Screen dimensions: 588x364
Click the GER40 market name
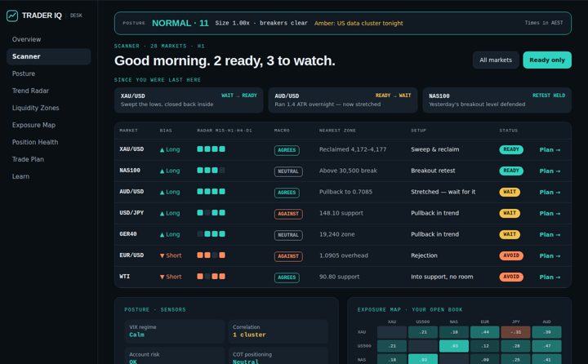click(128, 234)
